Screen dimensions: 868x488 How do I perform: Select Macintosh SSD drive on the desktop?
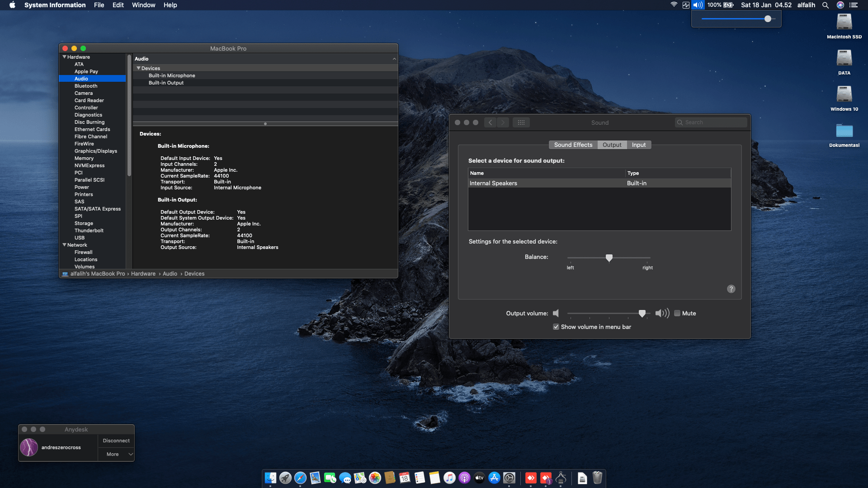pos(844,26)
